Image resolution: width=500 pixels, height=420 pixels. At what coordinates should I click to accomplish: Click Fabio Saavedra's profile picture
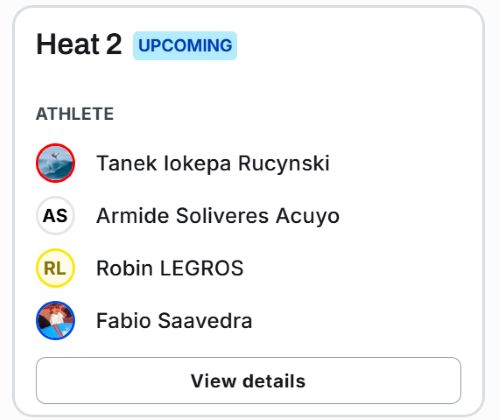pos(55,320)
